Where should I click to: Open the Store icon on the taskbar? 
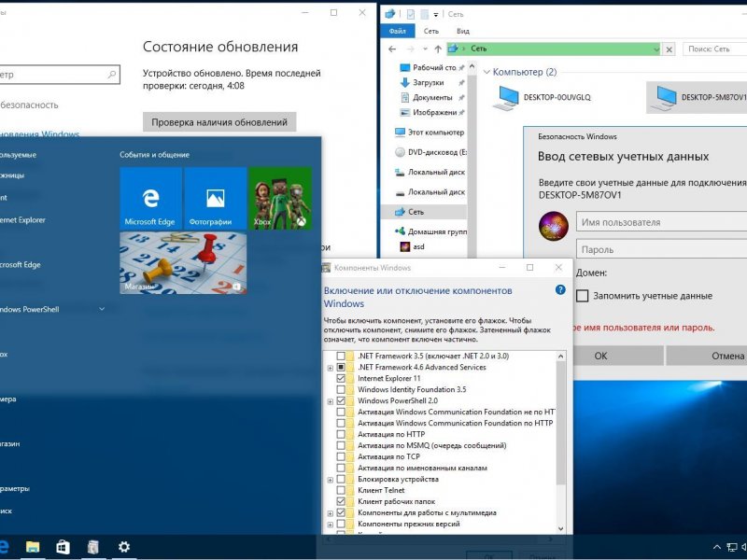click(63, 547)
